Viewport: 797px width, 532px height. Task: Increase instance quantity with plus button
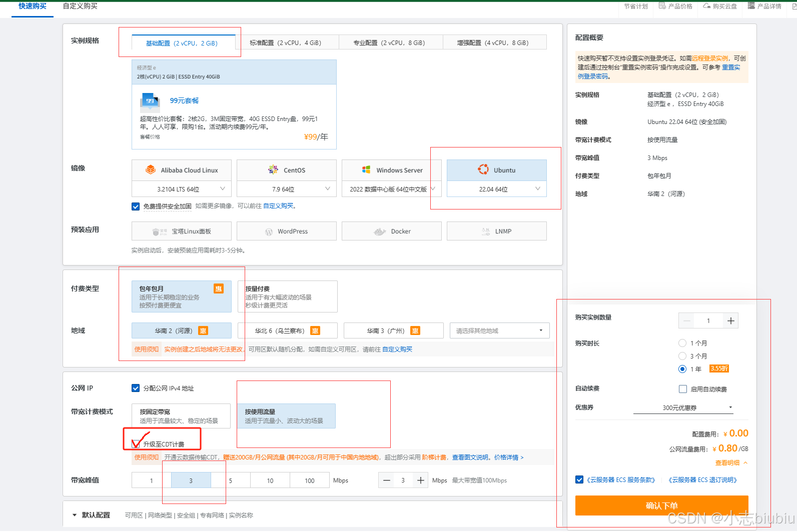click(x=731, y=321)
